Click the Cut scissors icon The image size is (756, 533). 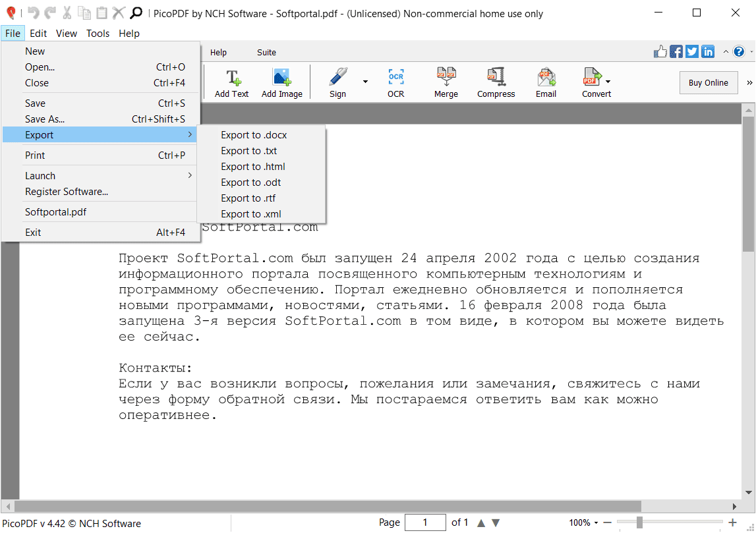[67, 13]
